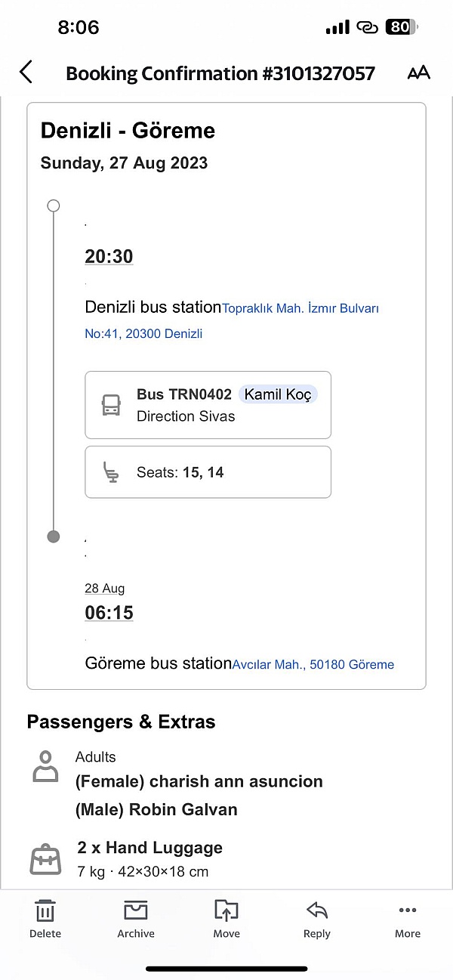Delete this email with trash icon
The width and height of the screenshot is (453, 980).
45,919
